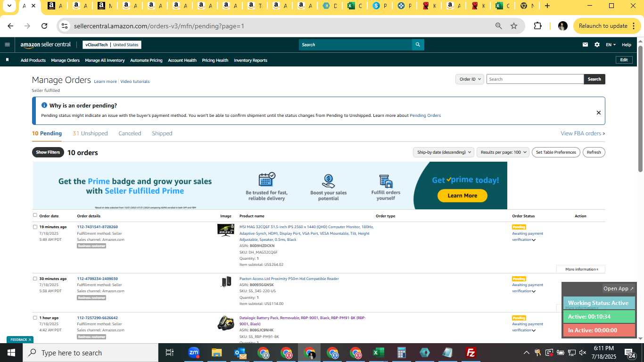Viewport: 644px width, 362px height.
Task: Switch to the Unshipped tab
Action: pyautogui.click(x=90, y=133)
